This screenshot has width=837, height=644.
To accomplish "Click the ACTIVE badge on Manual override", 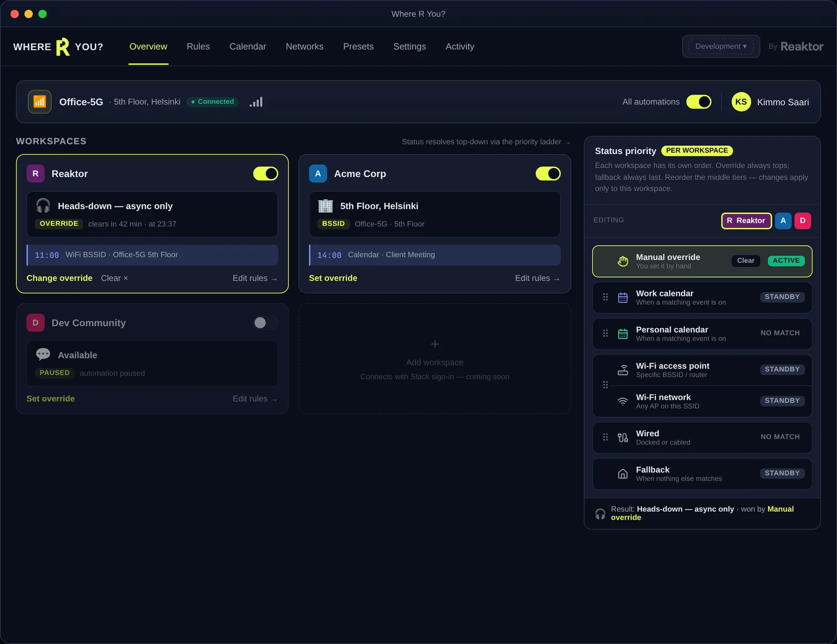I will 786,261.
